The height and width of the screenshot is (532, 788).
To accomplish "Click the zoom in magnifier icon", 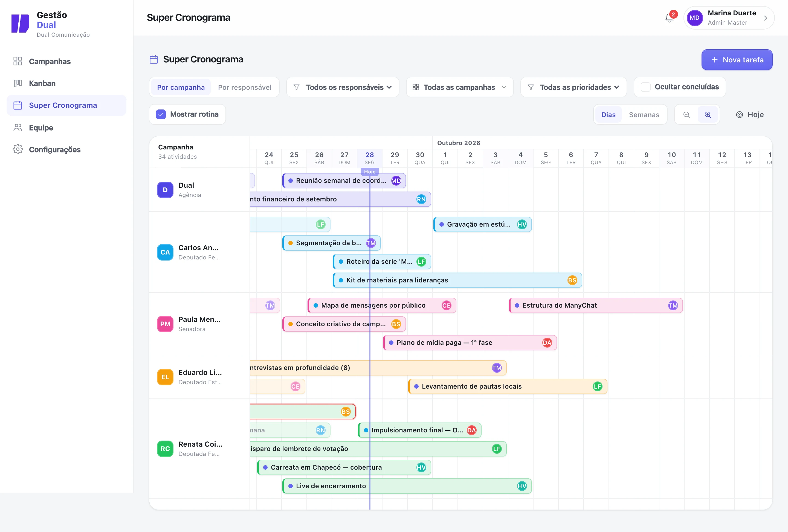I will (x=708, y=115).
